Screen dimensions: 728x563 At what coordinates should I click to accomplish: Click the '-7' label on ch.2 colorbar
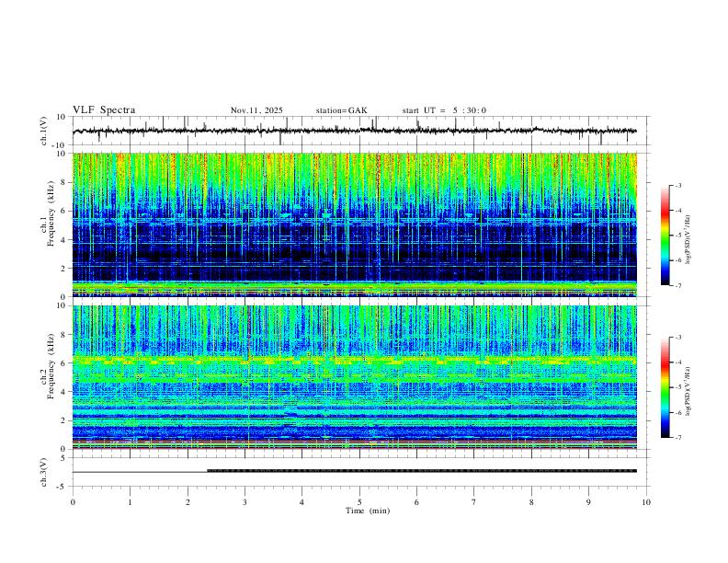tap(677, 438)
